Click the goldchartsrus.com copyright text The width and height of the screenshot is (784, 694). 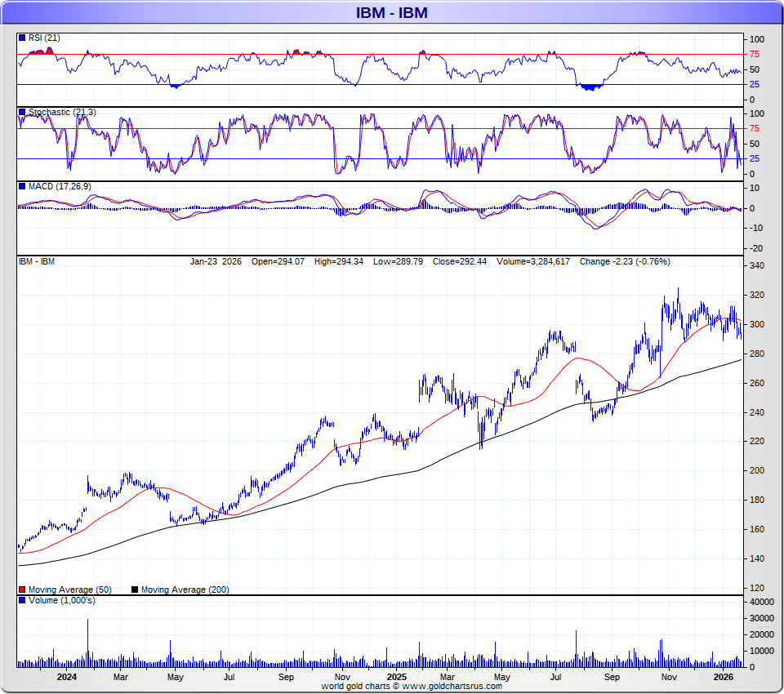[x=412, y=686]
